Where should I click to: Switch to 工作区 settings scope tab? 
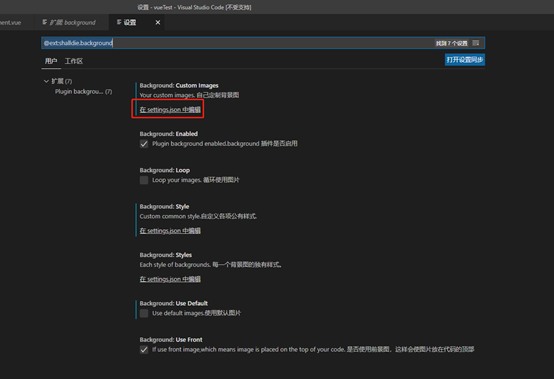point(73,61)
